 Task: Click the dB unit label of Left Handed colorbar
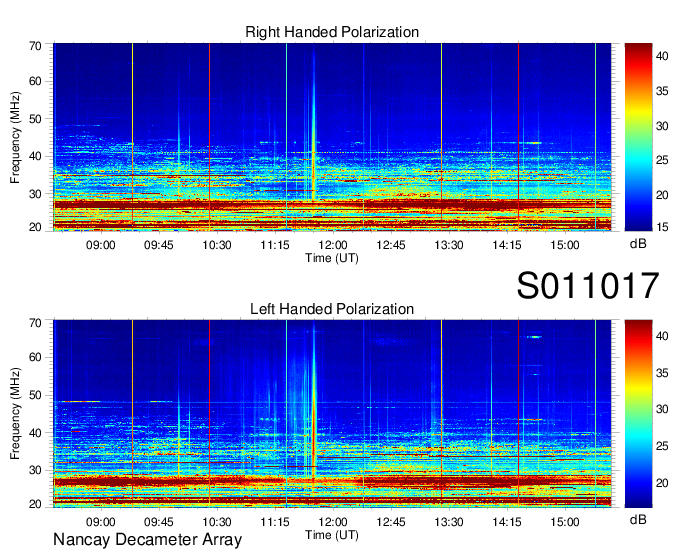point(638,519)
